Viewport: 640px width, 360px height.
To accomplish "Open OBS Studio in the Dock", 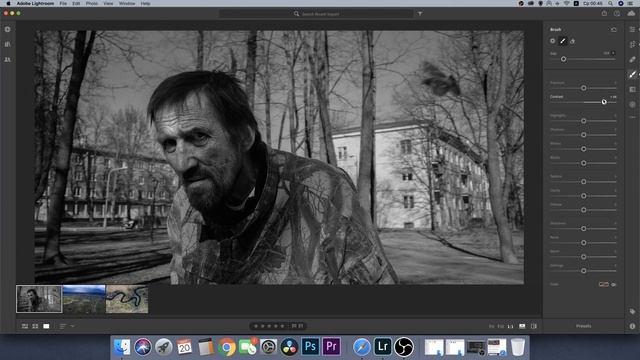I will [404, 347].
